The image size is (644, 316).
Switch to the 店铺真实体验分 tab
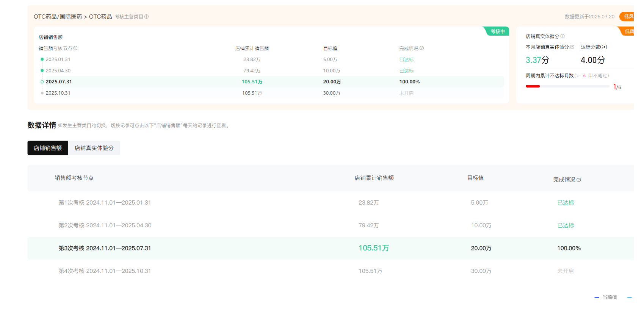tap(94, 148)
